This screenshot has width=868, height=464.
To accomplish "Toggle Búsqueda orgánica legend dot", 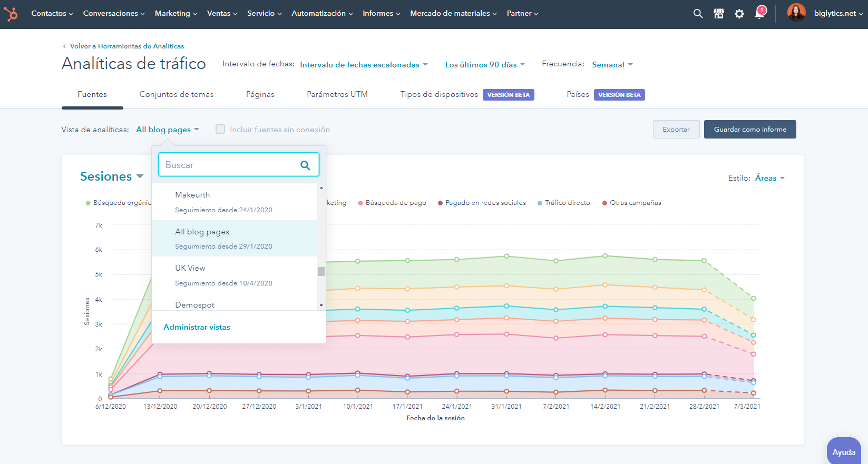I will (x=88, y=203).
